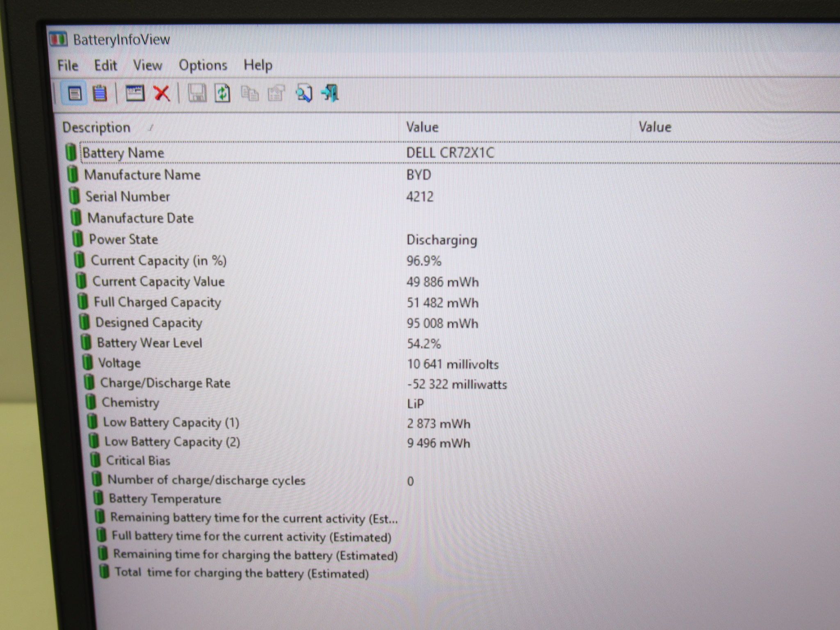Screen dimensions: 840x630
Task: Open the View menu
Action: pos(148,66)
